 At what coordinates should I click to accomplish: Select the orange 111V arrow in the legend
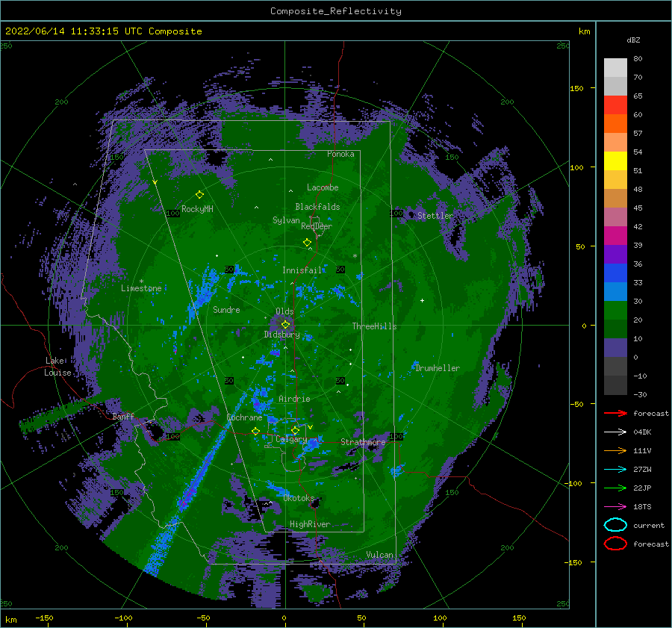tap(615, 450)
